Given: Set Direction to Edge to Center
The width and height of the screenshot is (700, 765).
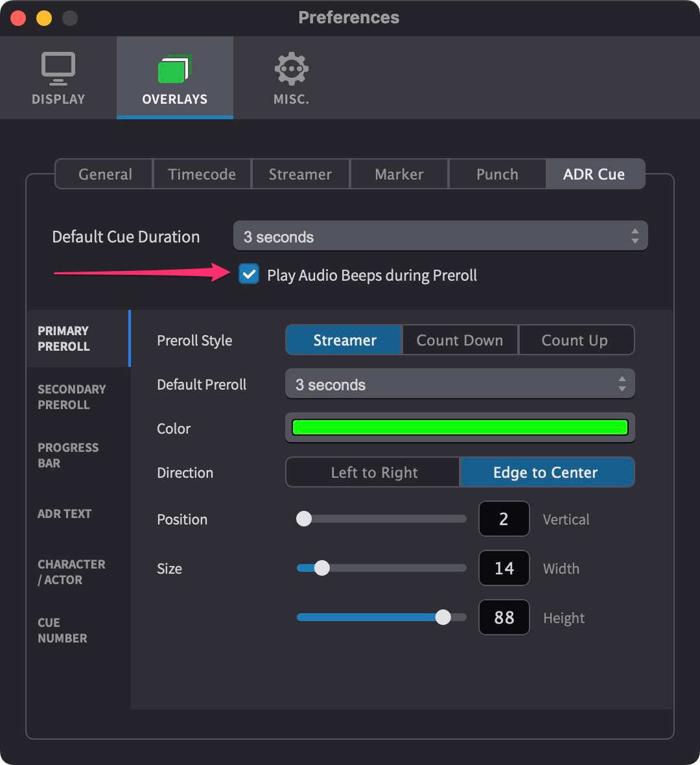Looking at the screenshot, I should (x=547, y=472).
